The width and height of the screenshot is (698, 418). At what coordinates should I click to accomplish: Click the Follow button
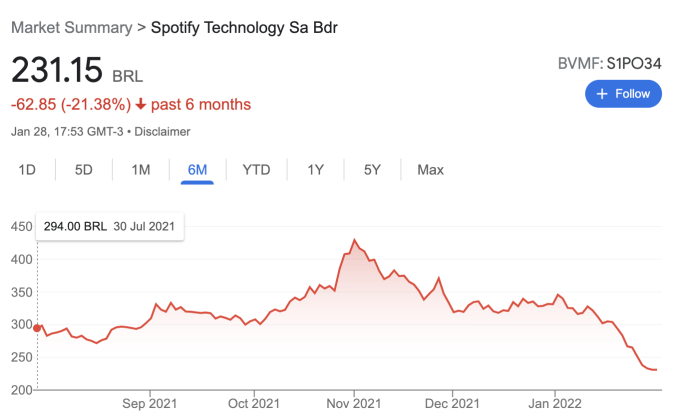tap(623, 94)
